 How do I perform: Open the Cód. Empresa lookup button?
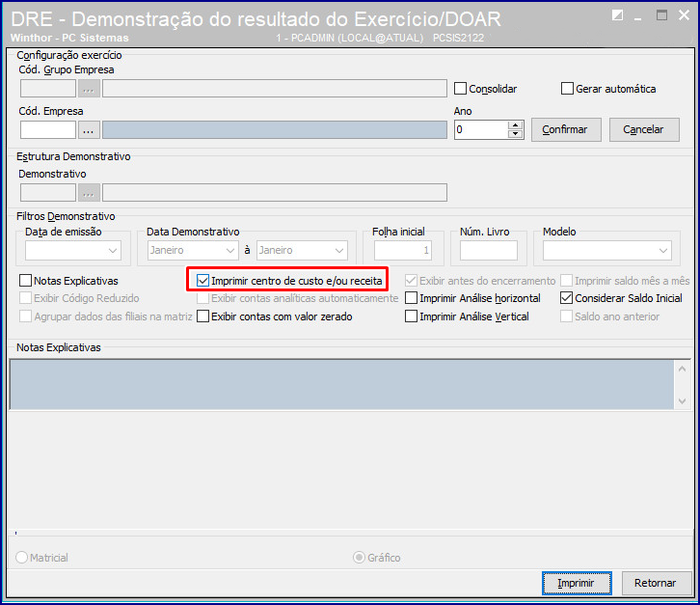pyautogui.click(x=89, y=130)
